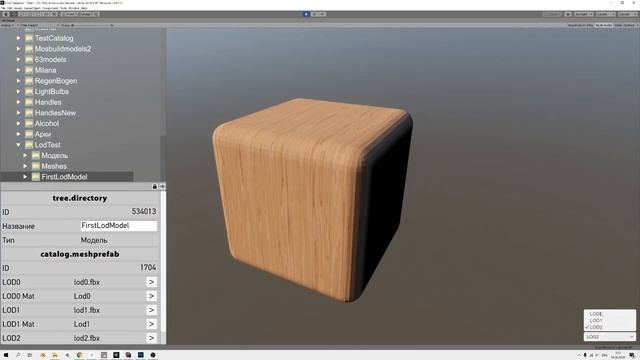Image resolution: width=640 pixels, height=360 pixels.
Task: Click the > button for LOD2 lod2.fbx
Action: coord(151,338)
